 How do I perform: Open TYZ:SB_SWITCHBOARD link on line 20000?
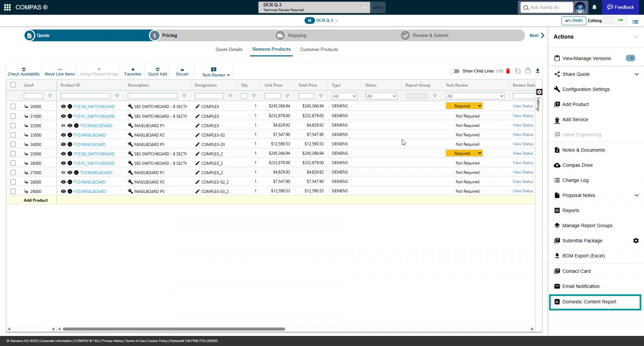(94, 107)
